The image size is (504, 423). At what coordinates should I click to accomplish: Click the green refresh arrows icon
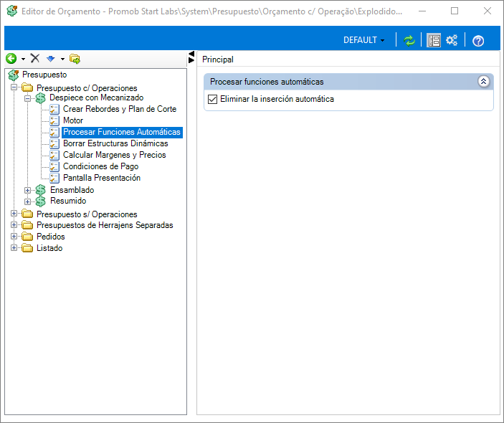coord(409,41)
